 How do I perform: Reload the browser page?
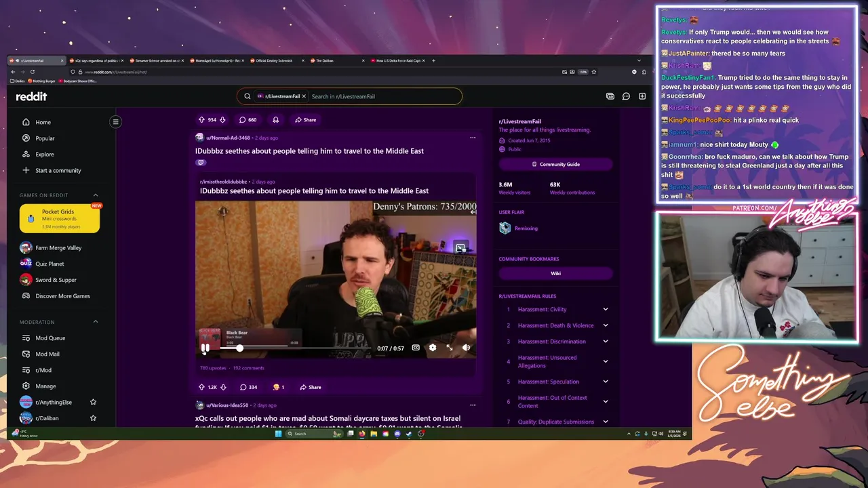[x=32, y=72]
